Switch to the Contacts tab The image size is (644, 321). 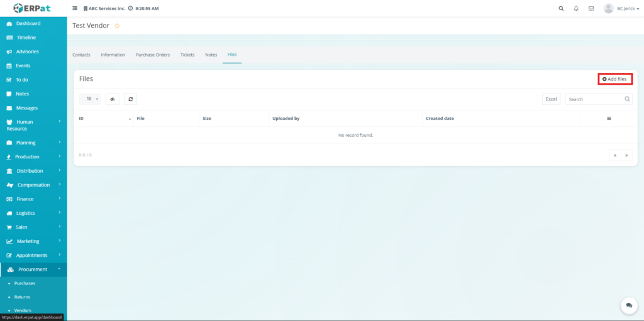[82, 55]
